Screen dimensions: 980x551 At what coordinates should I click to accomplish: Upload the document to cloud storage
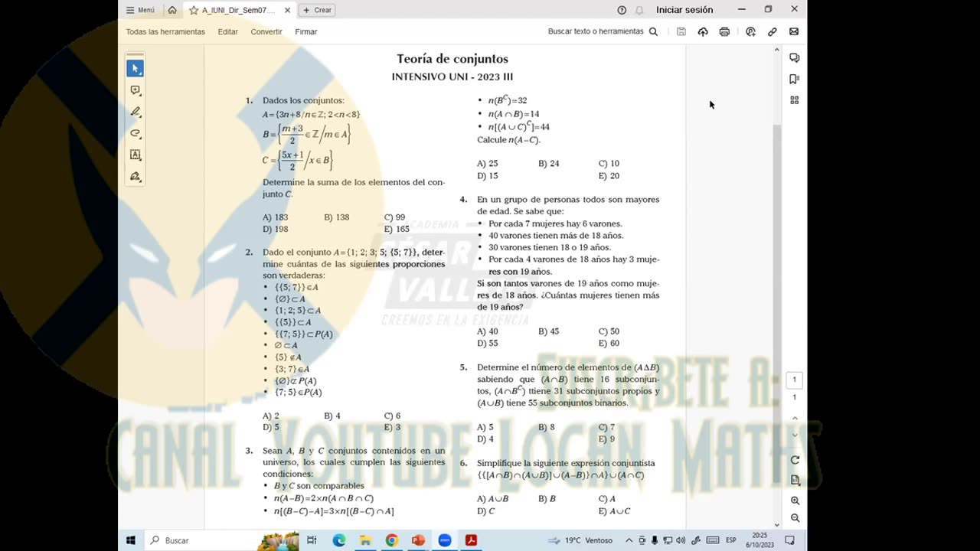703,31
